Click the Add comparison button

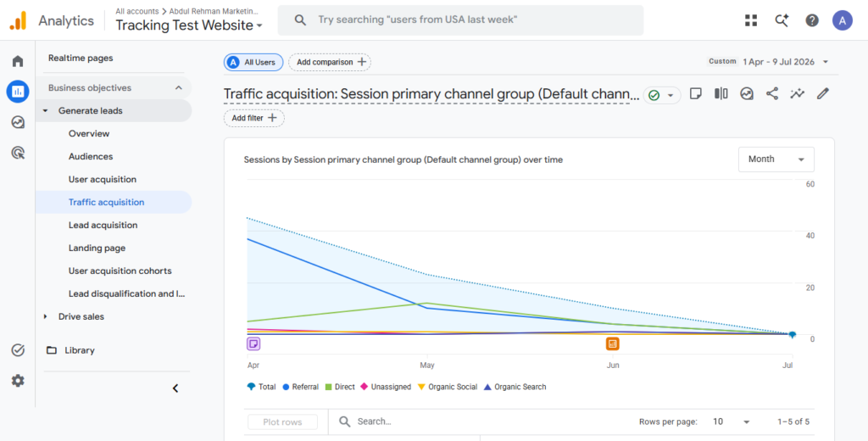pyautogui.click(x=330, y=62)
